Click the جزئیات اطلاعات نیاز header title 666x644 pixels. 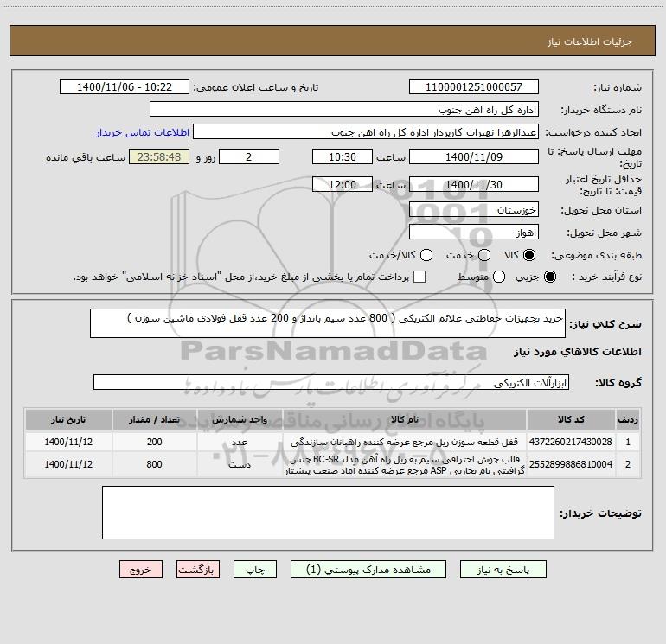[x=589, y=41]
